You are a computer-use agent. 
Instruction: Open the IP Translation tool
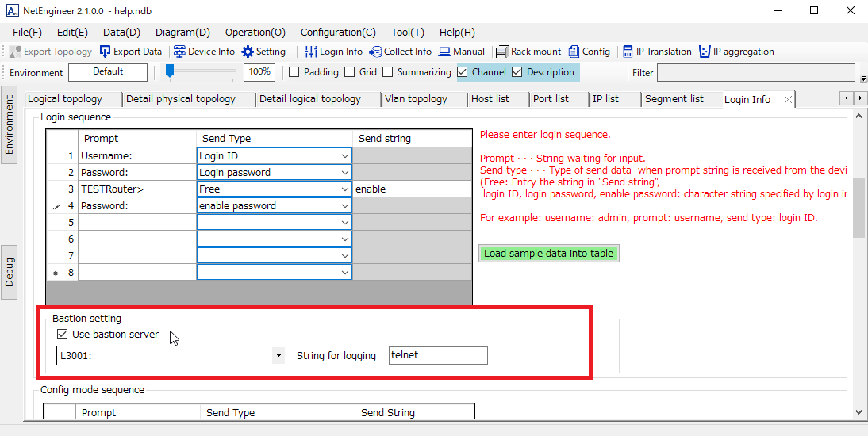[628, 52]
